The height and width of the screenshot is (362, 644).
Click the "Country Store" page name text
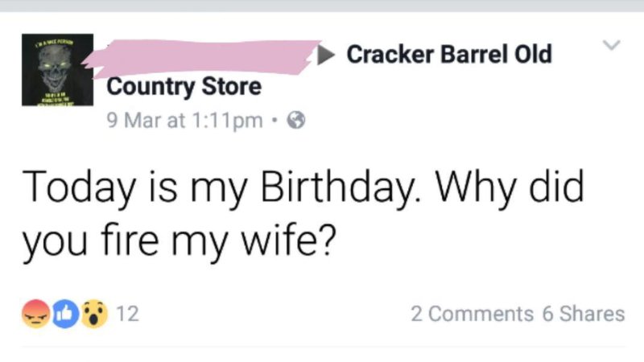coord(184,86)
